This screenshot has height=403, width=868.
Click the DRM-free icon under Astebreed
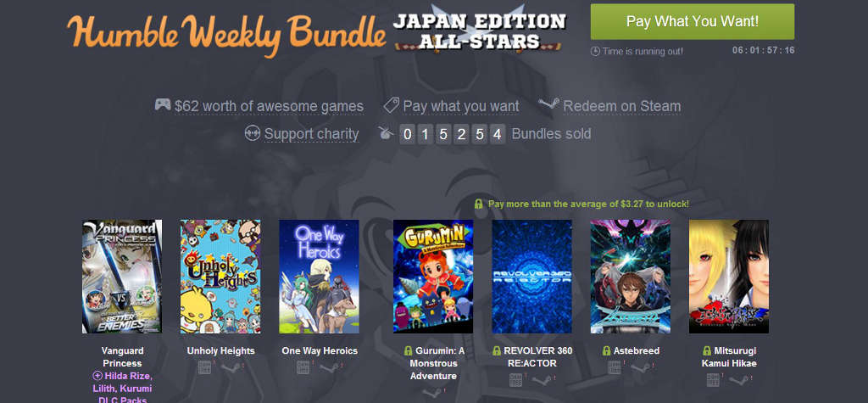point(614,367)
